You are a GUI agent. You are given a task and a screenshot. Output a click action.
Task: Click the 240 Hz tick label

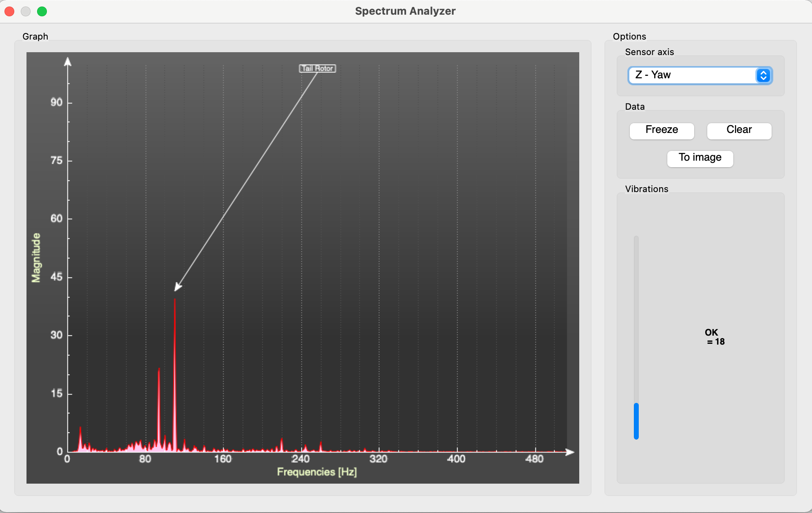(301, 459)
